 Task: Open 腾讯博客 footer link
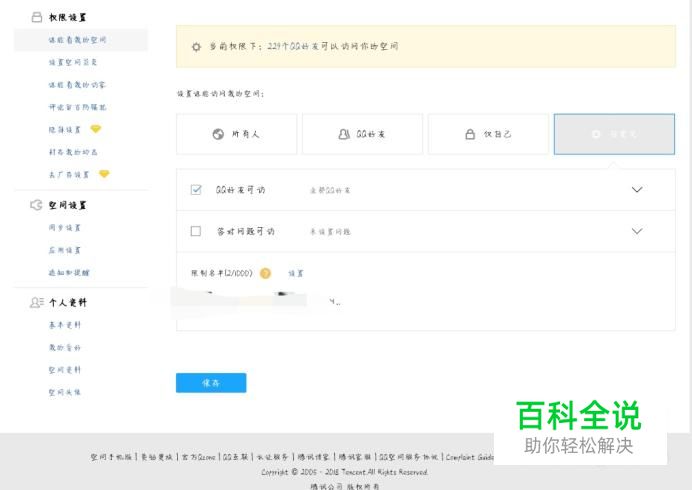coord(313,457)
